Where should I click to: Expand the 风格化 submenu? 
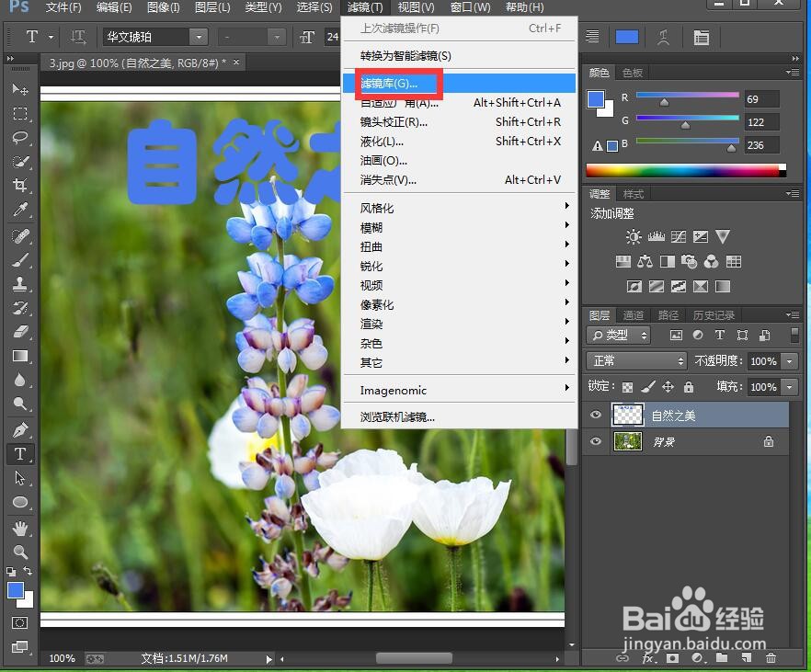click(x=459, y=208)
